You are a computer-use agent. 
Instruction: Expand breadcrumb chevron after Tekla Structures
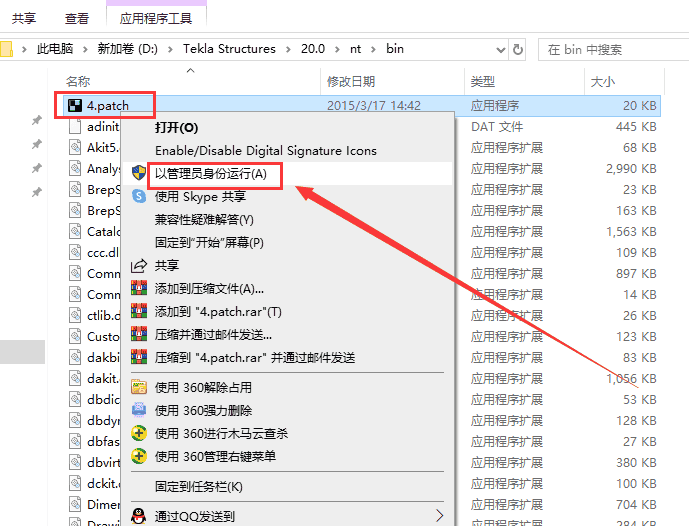point(288,49)
